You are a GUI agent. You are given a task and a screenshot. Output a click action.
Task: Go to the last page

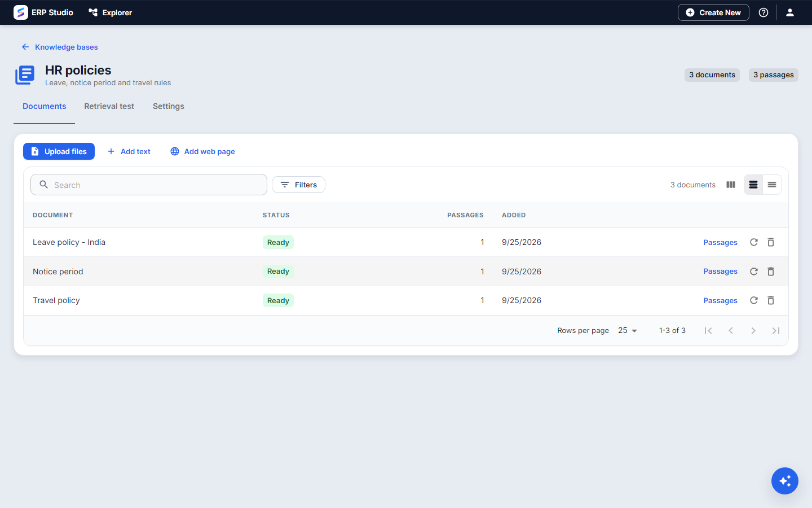(x=776, y=331)
